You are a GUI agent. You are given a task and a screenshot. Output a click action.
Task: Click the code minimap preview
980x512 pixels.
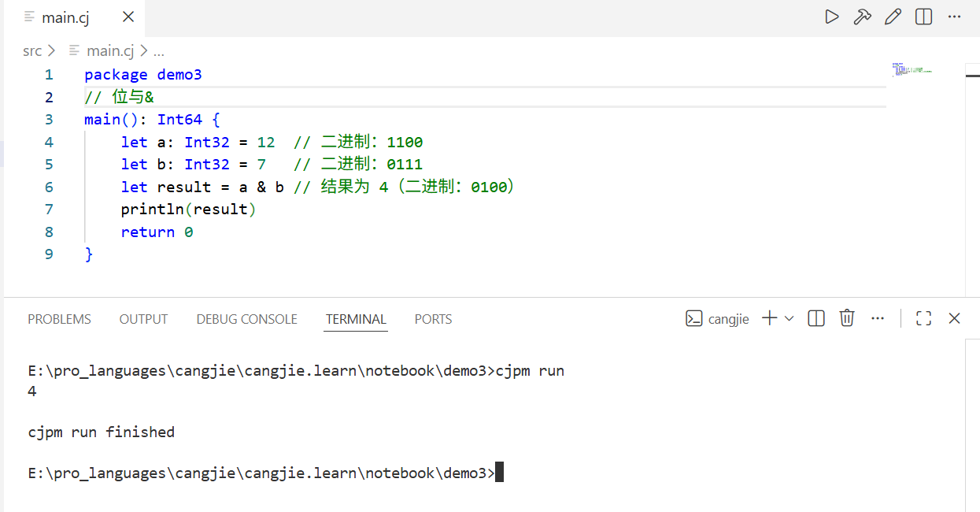point(912,69)
